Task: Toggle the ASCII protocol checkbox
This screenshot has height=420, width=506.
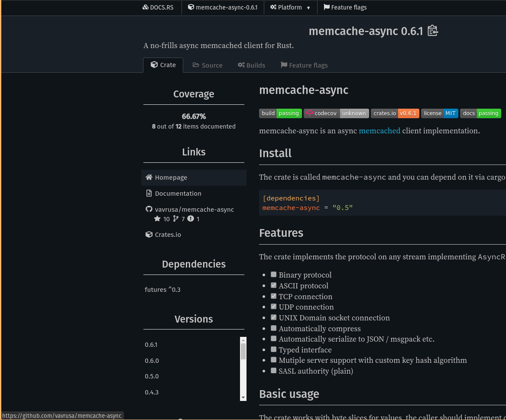Action: click(274, 285)
